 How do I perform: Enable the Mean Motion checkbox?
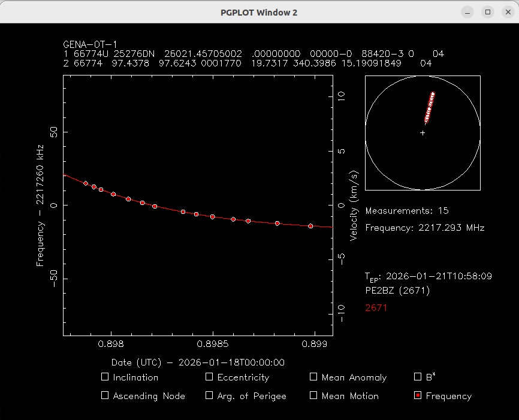coord(313,395)
